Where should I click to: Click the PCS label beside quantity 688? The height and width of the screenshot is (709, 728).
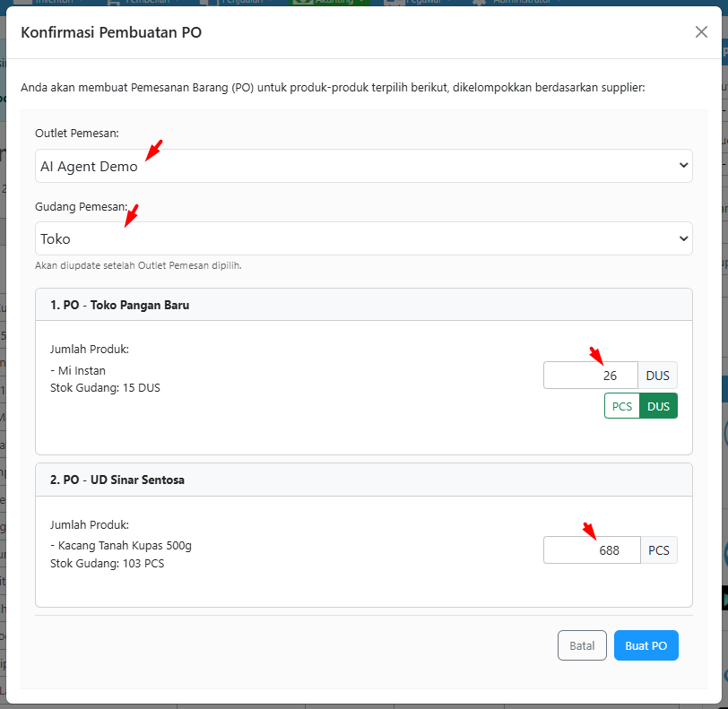click(x=658, y=550)
